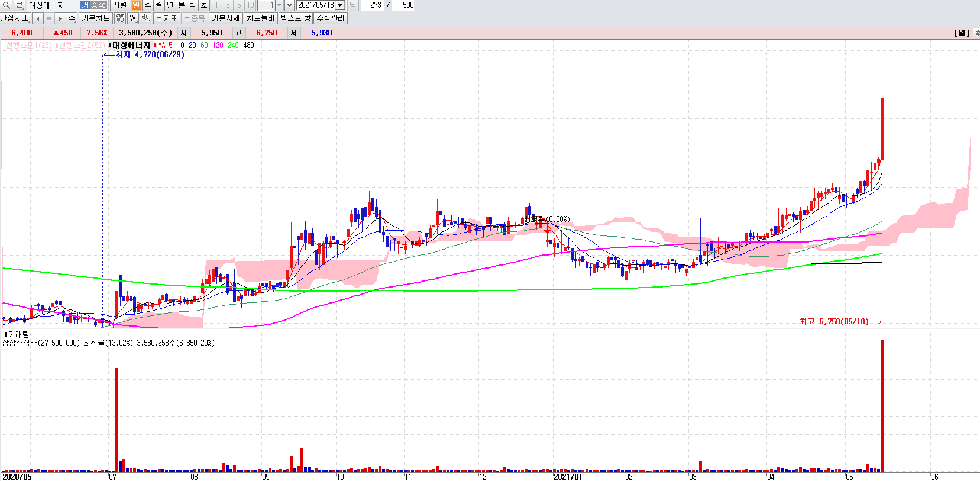This screenshot has height=481, width=980.
Task: Click the low price 5,930
Action: [322, 33]
